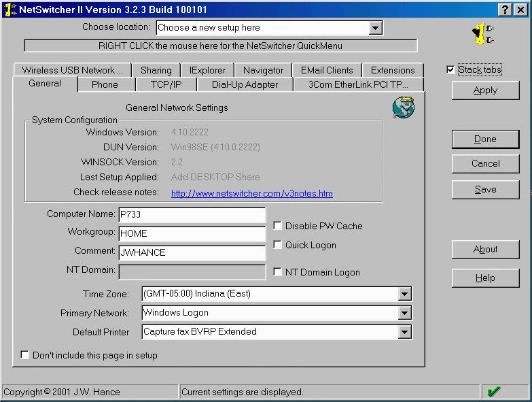Check the NT Domain Logon option
Image resolution: width=532 pixels, height=402 pixels.
tap(277, 271)
